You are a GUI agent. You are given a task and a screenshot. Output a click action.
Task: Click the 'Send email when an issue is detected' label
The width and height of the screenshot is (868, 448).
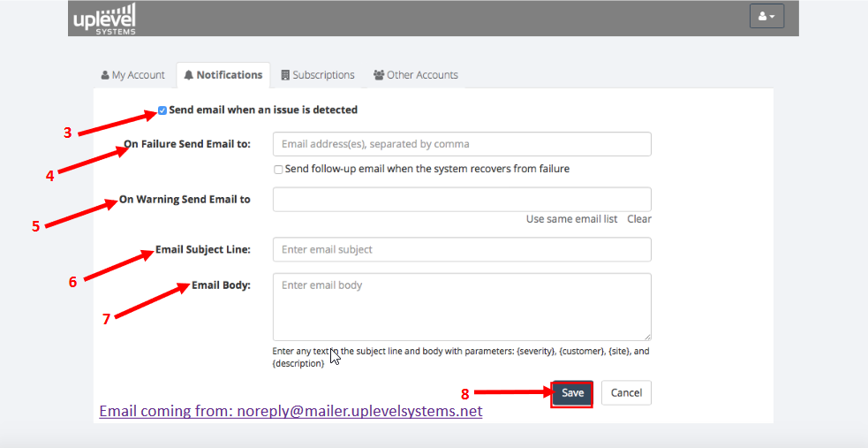tap(263, 110)
